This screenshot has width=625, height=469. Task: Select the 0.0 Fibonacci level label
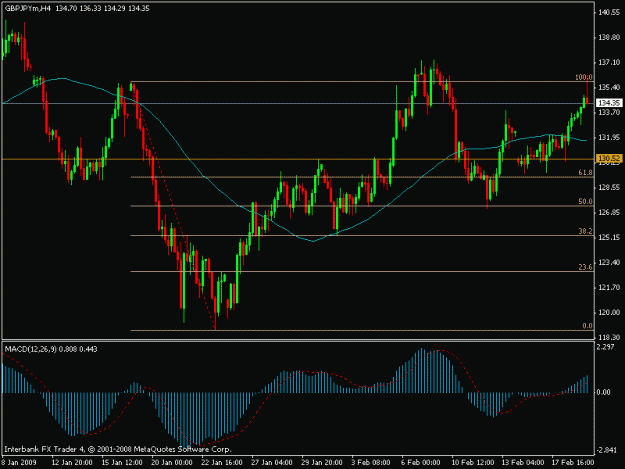[587, 326]
